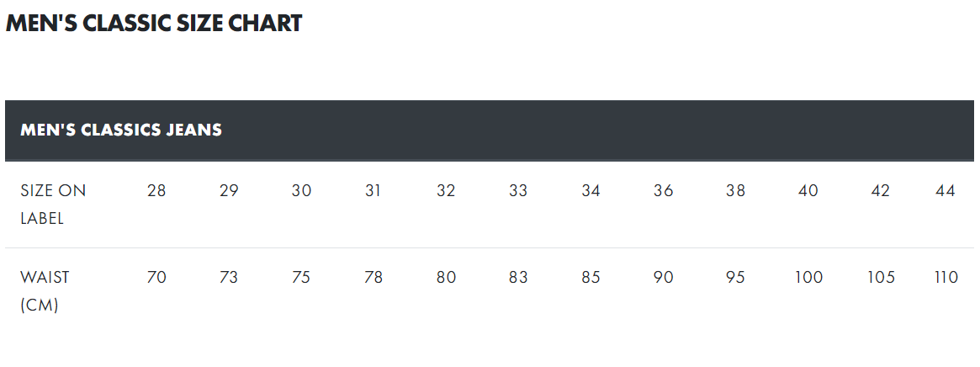The image size is (980, 367).
Task: Click the Size on Label row heading
Action: [53, 204]
